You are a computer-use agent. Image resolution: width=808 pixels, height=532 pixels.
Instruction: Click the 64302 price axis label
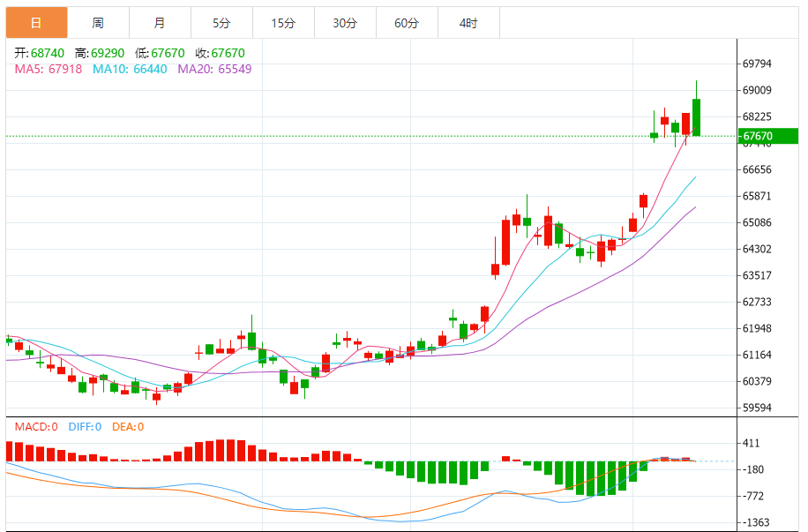[x=757, y=249]
